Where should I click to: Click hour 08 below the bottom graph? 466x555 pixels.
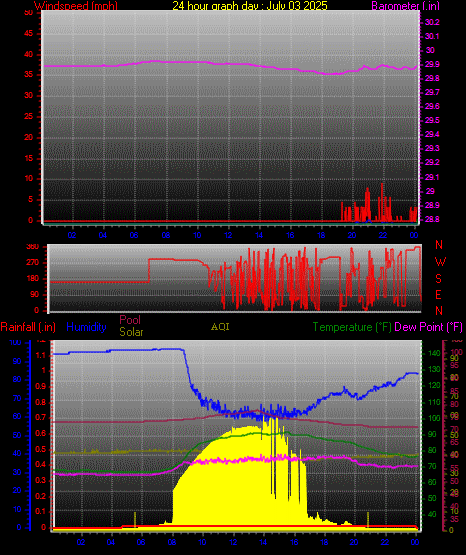(172, 542)
